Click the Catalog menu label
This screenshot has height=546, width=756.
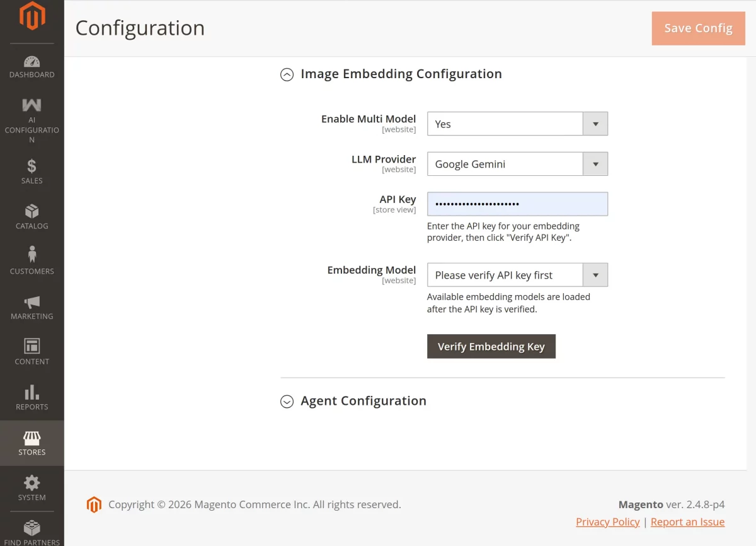31,226
